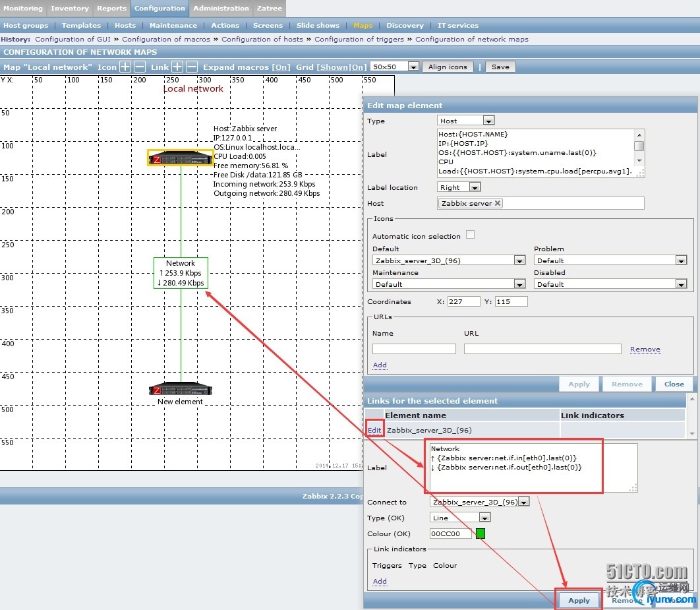The height and width of the screenshot is (610, 700).
Task: Click the Align icons button
Action: [x=448, y=67]
